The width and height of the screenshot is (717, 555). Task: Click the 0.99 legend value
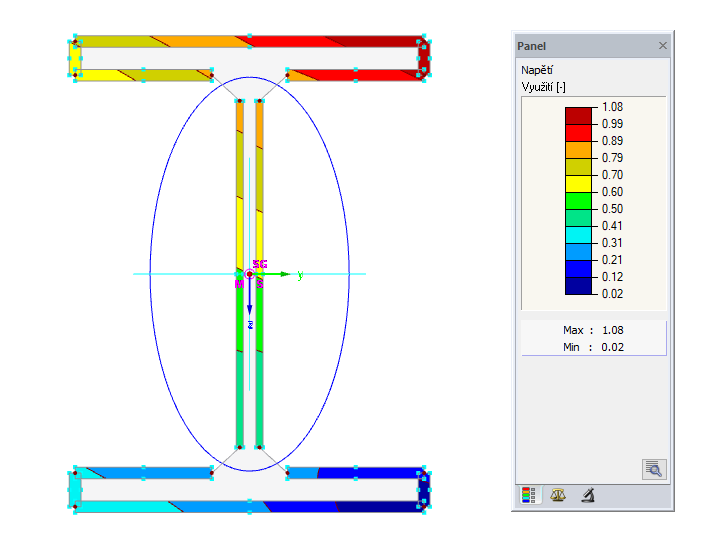click(612, 124)
